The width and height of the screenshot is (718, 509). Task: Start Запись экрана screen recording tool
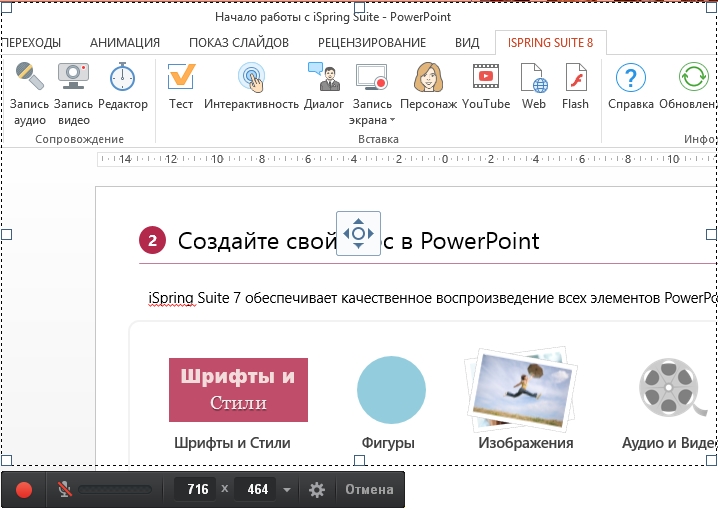tap(372, 76)
